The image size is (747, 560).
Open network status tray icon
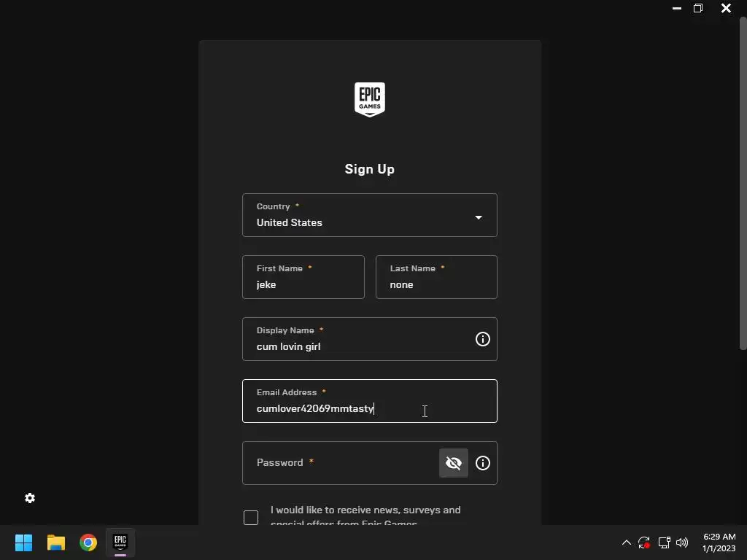point(664,542)
